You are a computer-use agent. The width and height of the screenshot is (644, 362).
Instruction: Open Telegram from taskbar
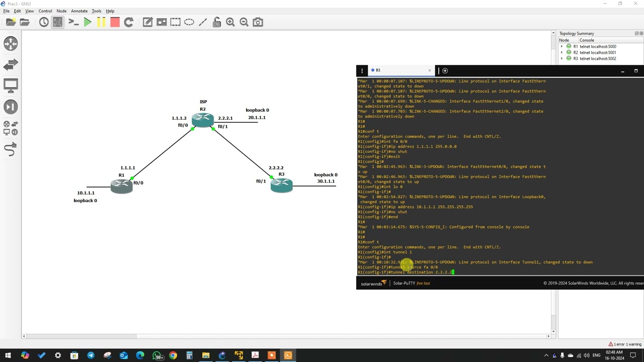91,355
